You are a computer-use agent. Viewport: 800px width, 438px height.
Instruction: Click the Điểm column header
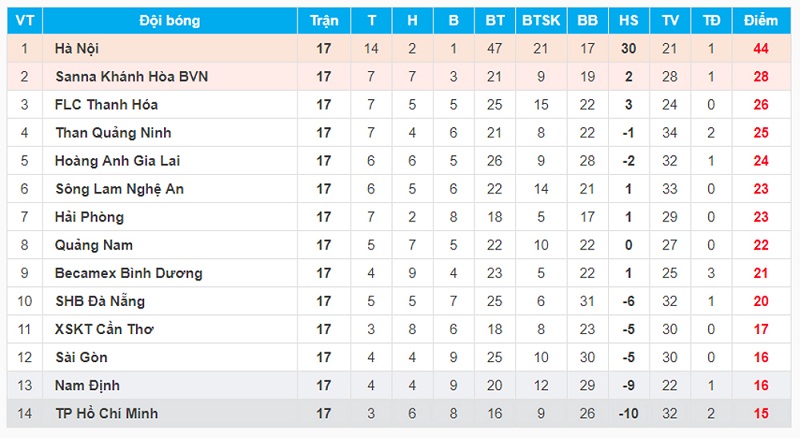[x=761, y=21]
